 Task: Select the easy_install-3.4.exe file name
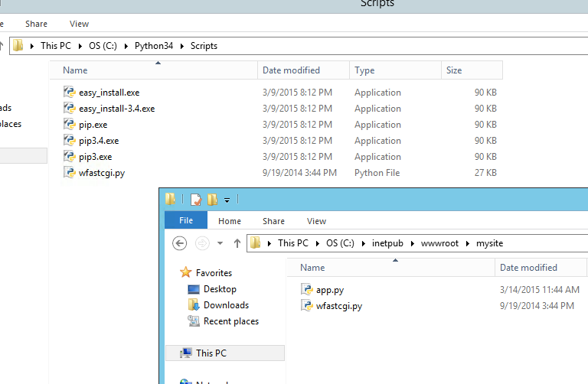pos(116,109)
